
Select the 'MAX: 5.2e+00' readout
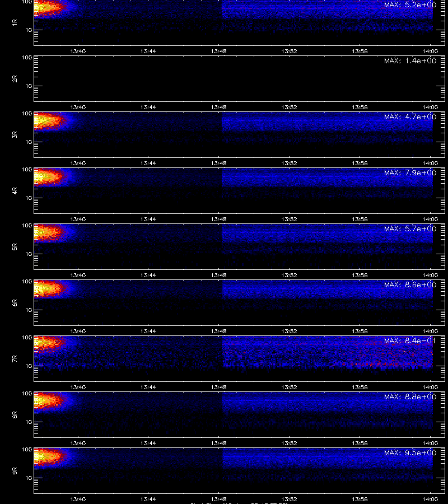coord(410,5)
